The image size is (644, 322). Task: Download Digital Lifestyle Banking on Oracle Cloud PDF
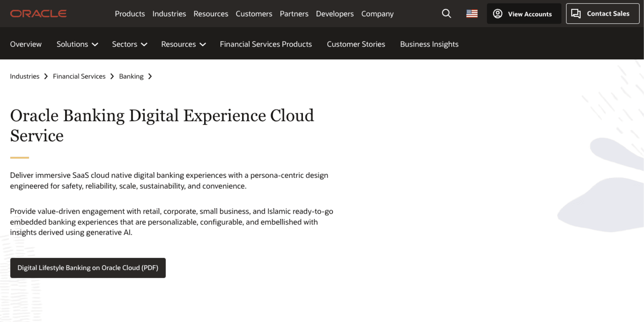(88, 268)
